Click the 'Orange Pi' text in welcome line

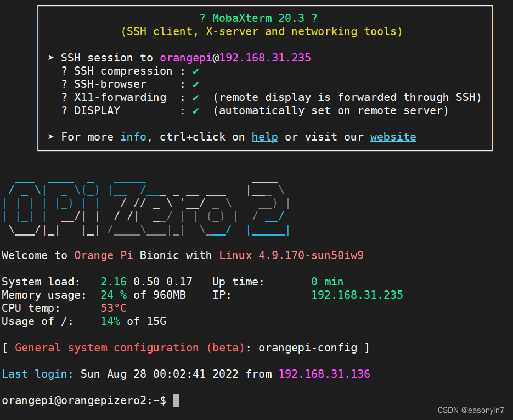click(x=103, y=255)
